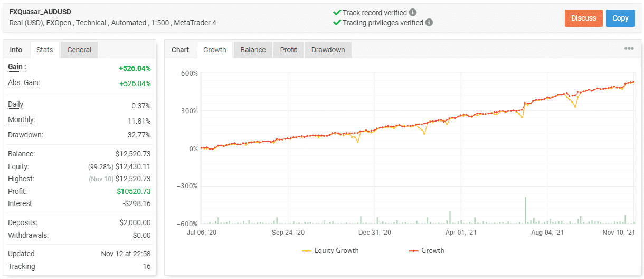The width and height of the screenshot is (644, 279).
Task: Show the Profit chart tab
Action: (x=289, y=50)
